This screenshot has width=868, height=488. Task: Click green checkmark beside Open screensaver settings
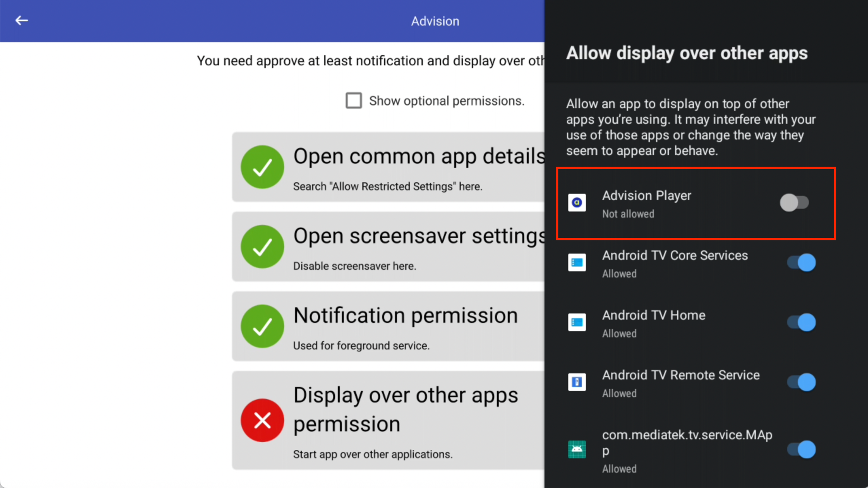(262, 246)
